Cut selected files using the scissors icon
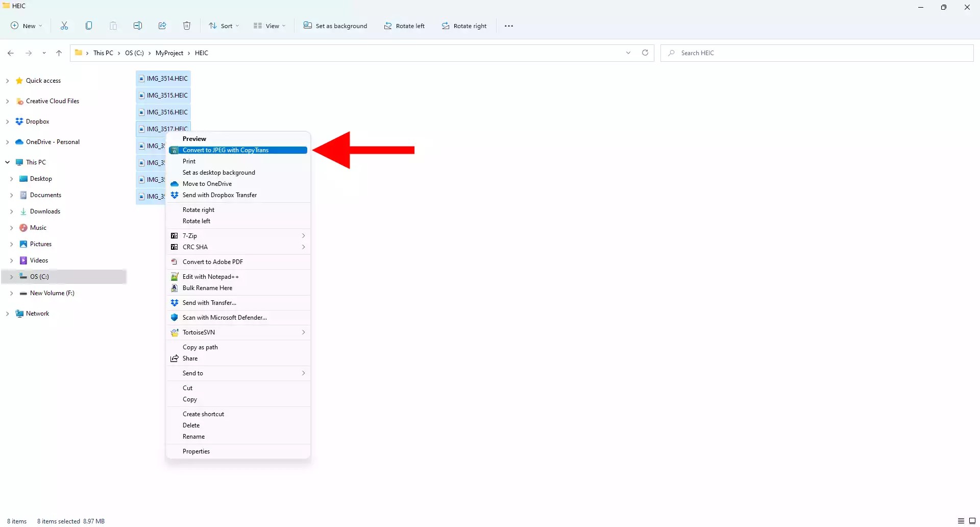 64,26
